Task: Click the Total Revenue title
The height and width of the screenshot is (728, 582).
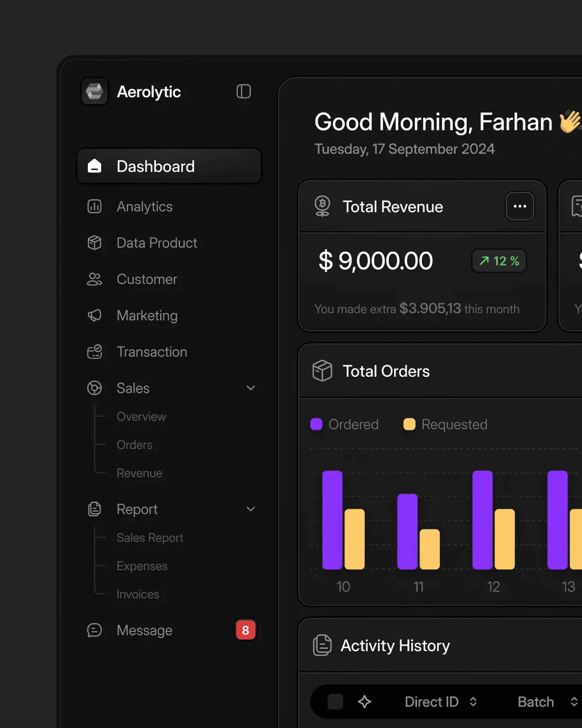Action: (x=393, y=207)
